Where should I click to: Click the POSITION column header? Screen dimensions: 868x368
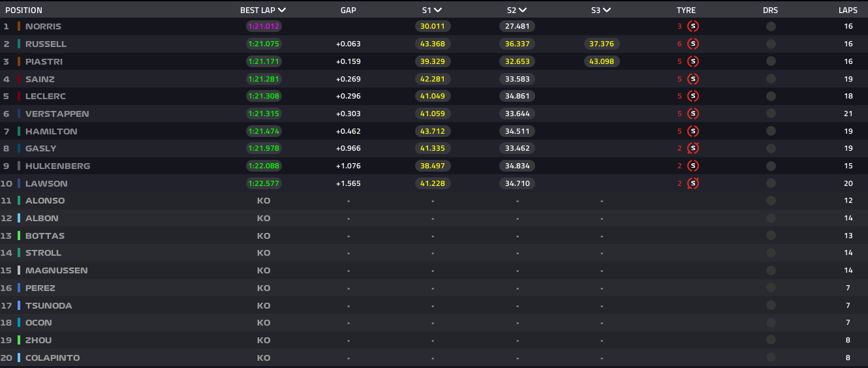[x=23, y=10]
